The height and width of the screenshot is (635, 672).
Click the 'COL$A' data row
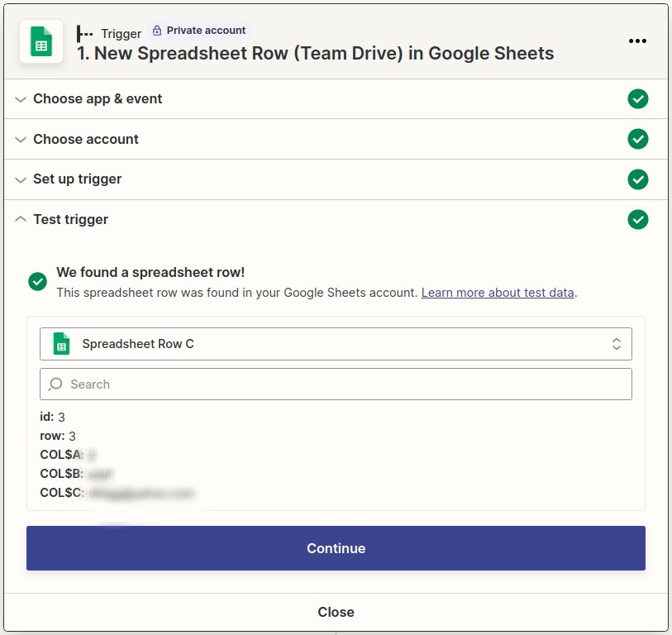[x=69, y=455]
